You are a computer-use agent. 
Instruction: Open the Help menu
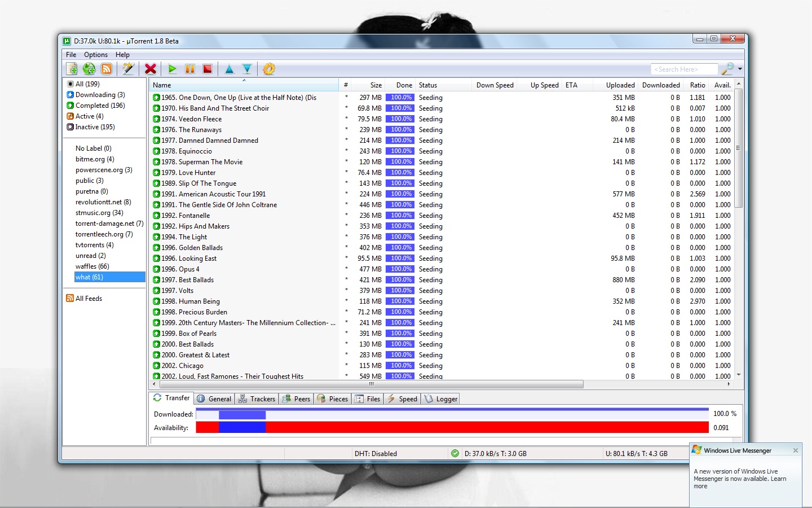pos(122,55)
